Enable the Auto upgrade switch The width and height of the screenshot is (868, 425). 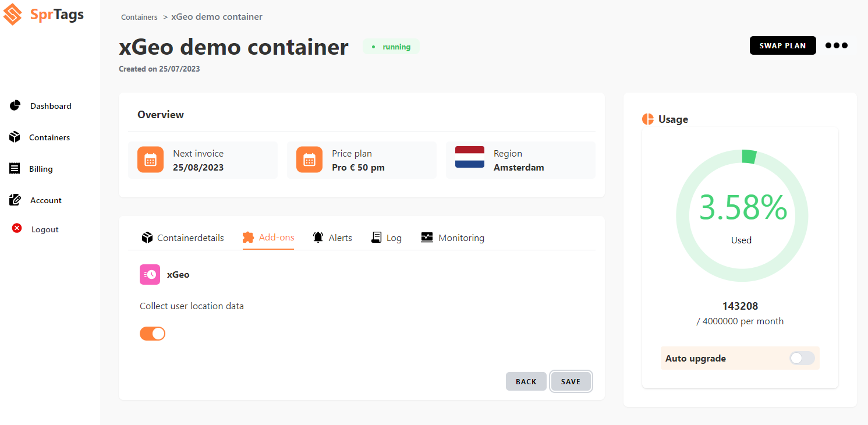[802, 358]
